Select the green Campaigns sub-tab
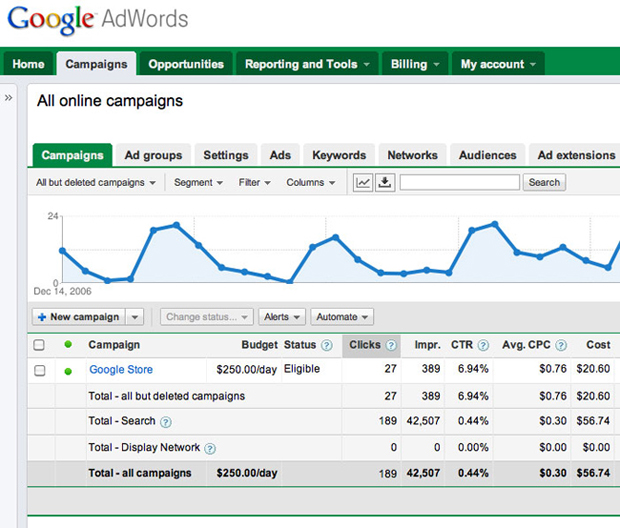Viewport: 620px width, 528px height. click(72, 155)
